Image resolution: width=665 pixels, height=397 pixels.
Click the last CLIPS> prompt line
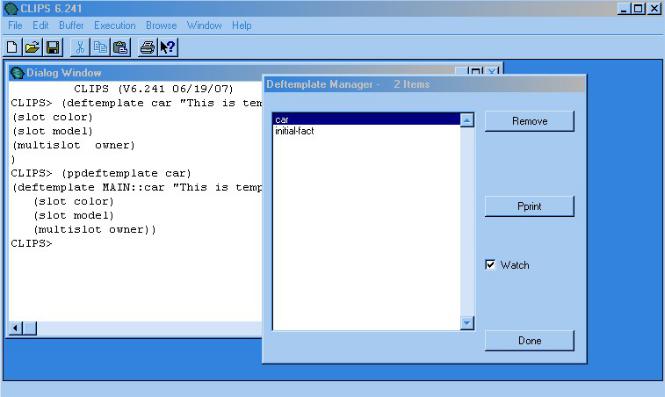pyautogui.click(x=32, y=243)
